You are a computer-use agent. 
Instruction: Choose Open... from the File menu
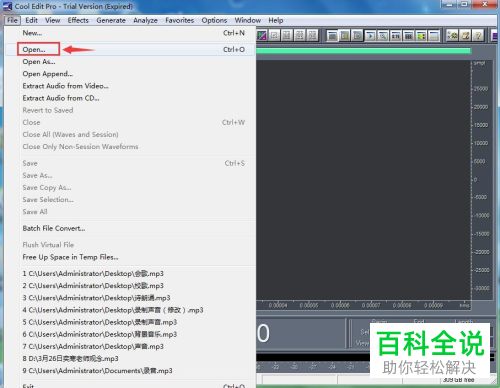click(x=130, y=49)
